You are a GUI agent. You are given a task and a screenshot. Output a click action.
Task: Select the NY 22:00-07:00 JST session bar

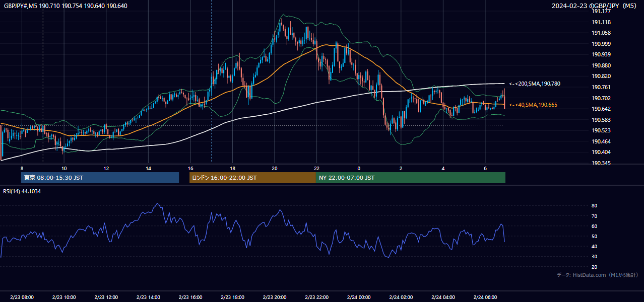411,178
